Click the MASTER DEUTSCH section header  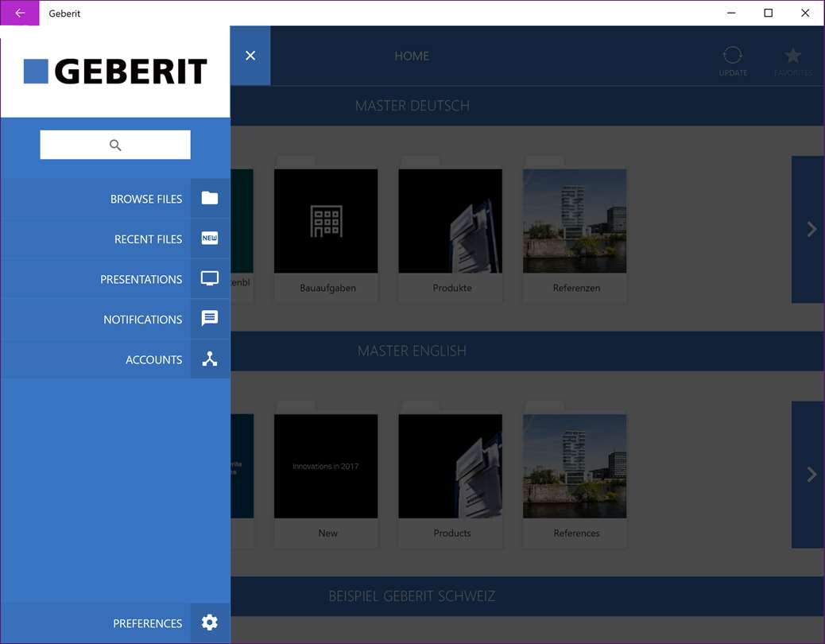click(x=412, y=106)
